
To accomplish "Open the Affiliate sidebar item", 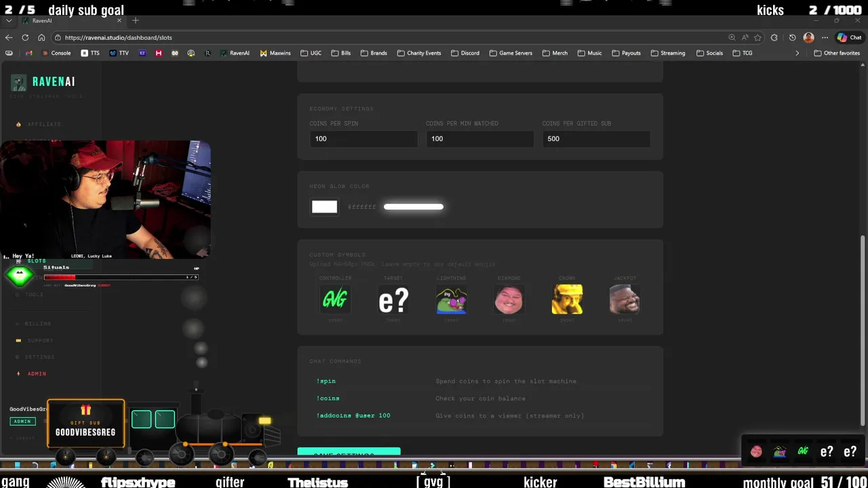I will tap(39, 124).
